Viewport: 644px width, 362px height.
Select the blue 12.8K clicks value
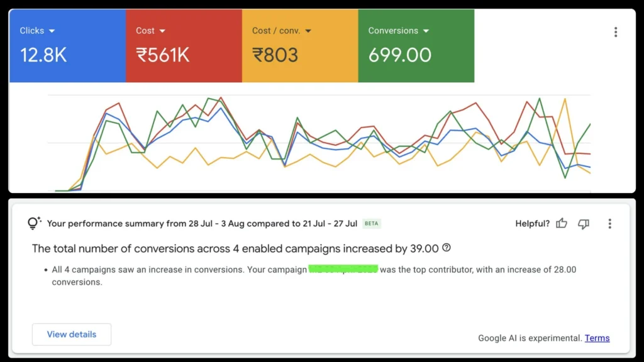(43, 55)
